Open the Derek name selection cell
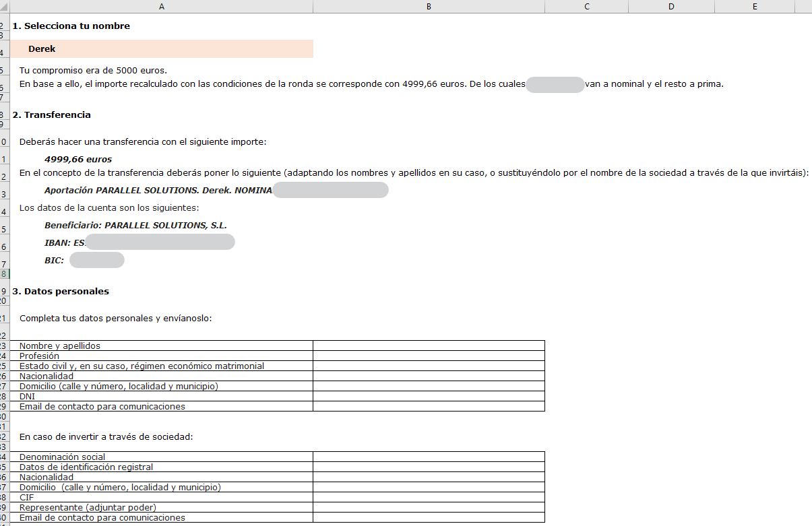812x526 pixels. click(x=162, y=49)
